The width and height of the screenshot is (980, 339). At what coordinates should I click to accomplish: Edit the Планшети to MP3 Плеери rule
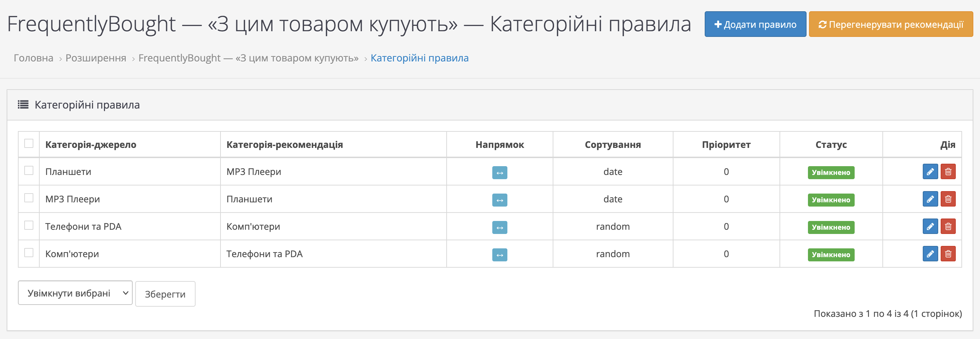point(930,171)
